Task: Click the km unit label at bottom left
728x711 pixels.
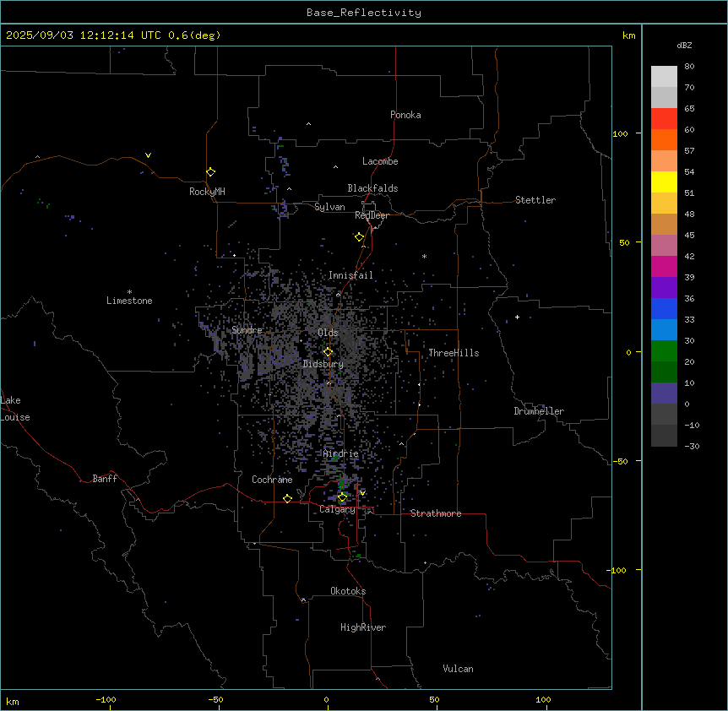Action: 13,701
